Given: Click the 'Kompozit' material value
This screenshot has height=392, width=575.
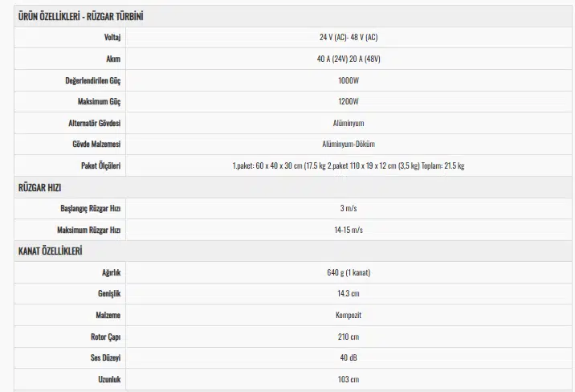Looking at the screenshot, I should click(349, 315).
